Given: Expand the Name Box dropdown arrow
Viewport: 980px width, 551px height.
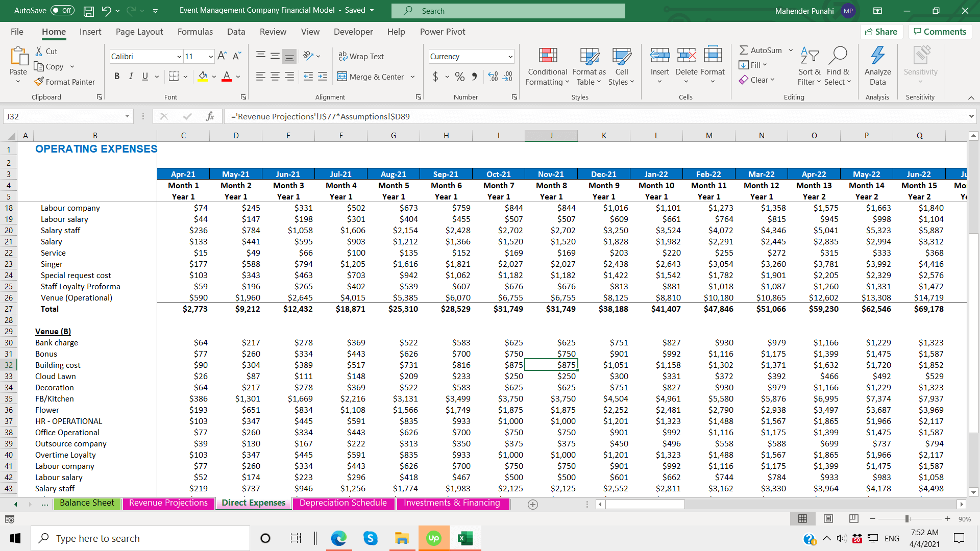Looking at the screenshot, I should click(127, 116).
